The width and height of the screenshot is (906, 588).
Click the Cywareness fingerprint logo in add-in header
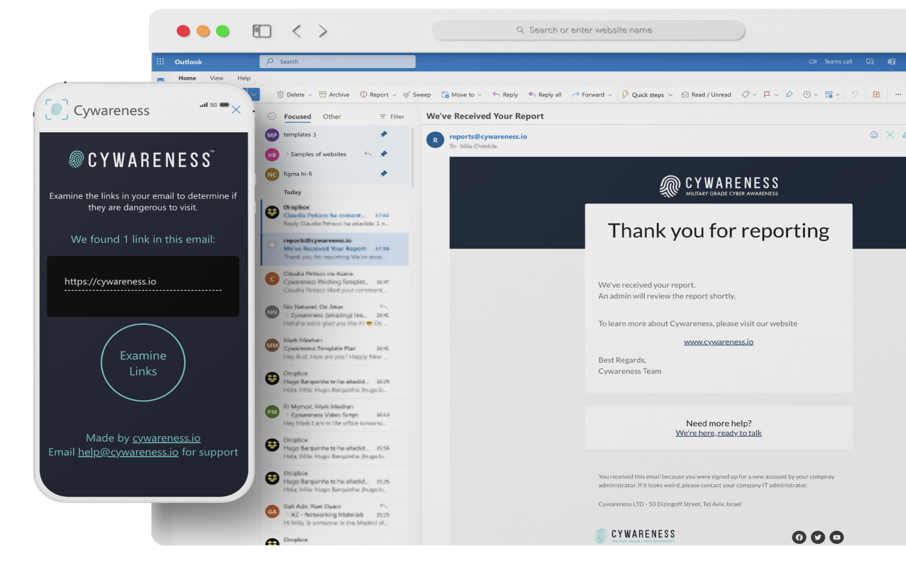tap(56, 109)
